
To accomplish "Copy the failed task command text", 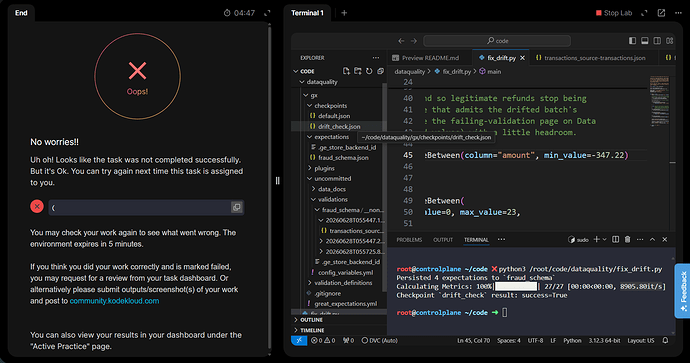I will [236, 207].
